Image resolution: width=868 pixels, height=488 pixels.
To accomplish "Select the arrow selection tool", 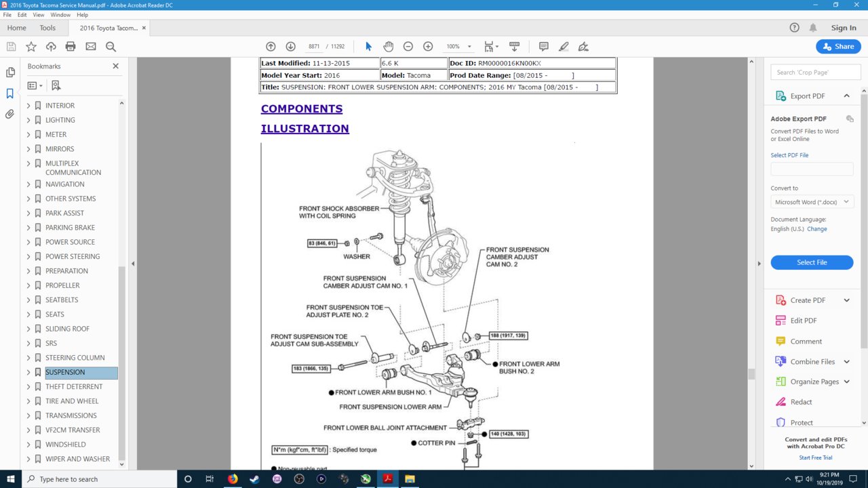I will pyautogui.click(x=368, y=47).
